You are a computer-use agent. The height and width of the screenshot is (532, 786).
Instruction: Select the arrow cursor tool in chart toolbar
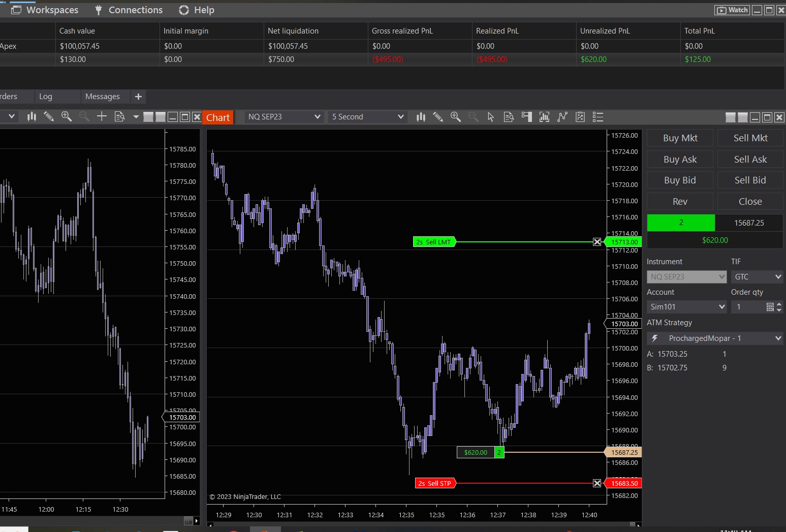coord(491,117)
